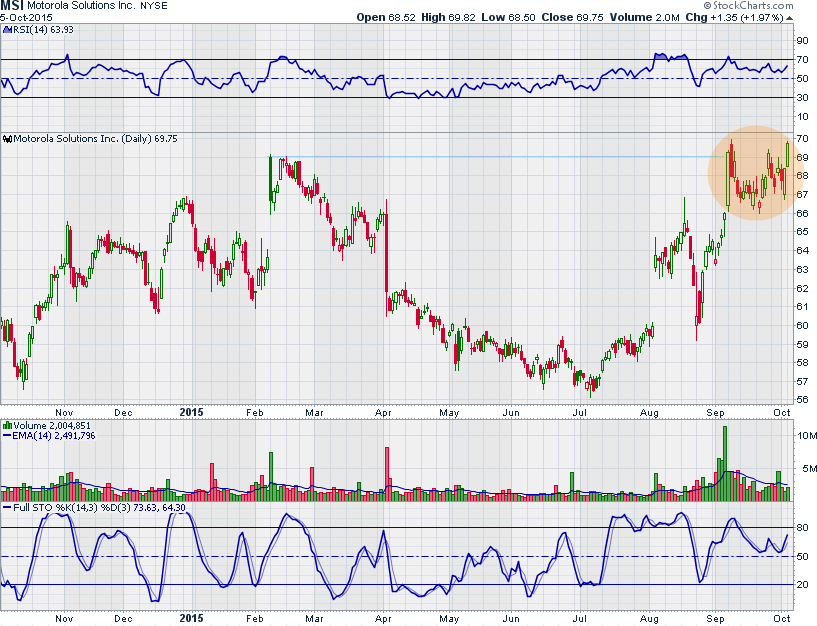Click the 56 price-axis label
This screenshot has height=626, width=817.
pos(802,400)
